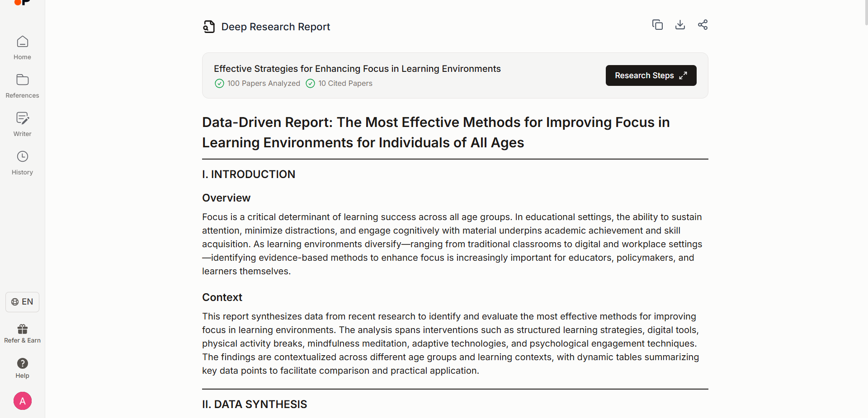Click the 10 Cited Papers indicator
Viewport: 868px width, 418px height.
click(340, 83)
